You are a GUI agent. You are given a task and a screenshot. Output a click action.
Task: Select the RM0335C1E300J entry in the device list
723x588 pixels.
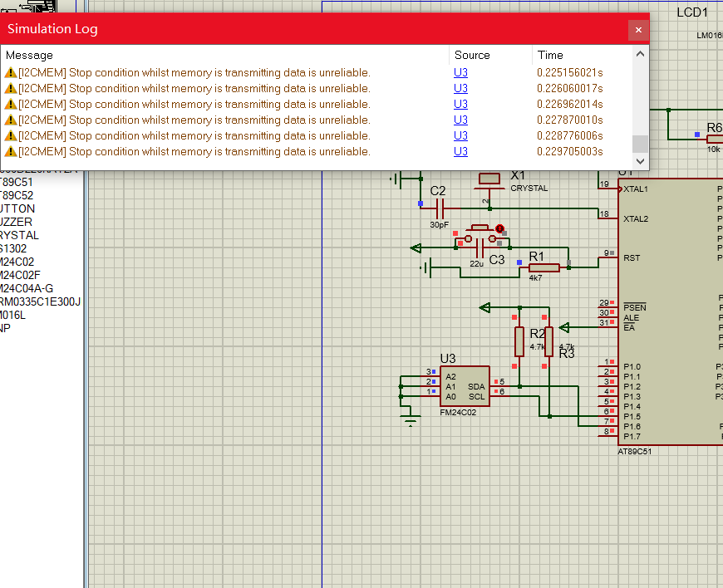click(x=41, y=301)
